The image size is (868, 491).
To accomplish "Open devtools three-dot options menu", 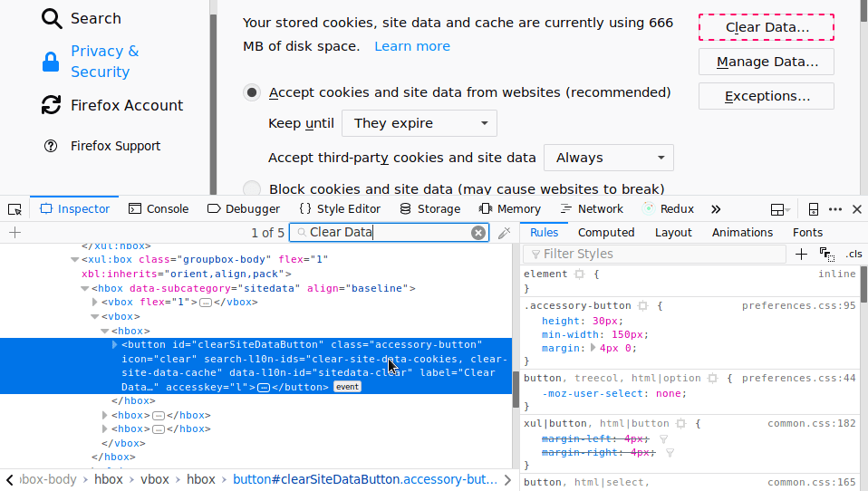I will point(835,209).
